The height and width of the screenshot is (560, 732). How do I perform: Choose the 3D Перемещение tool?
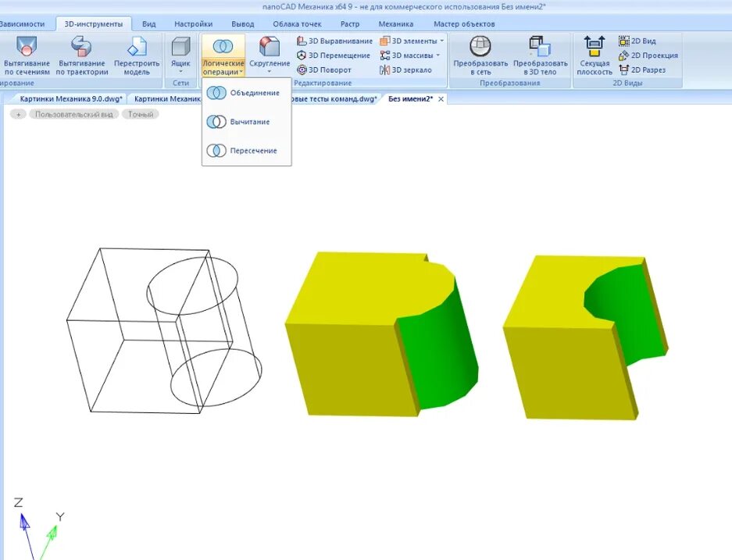pyautogui.click(x=334, y=55)
